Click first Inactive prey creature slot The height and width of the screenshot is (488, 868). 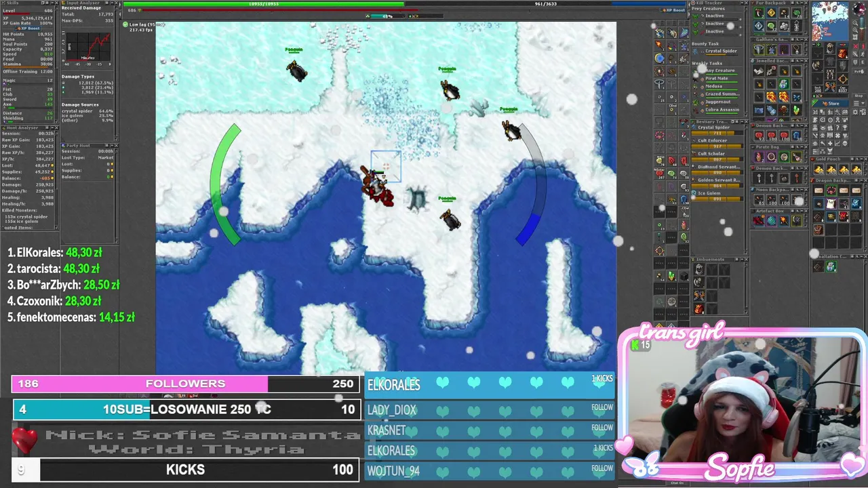715,16
